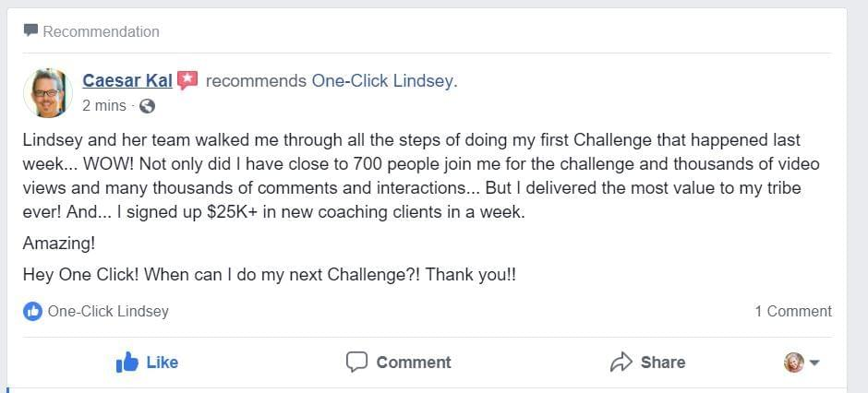This screenshot has height=393, width=868.
Task: Click the thumbs-up icon on Like button
Action: coord(127,363)
